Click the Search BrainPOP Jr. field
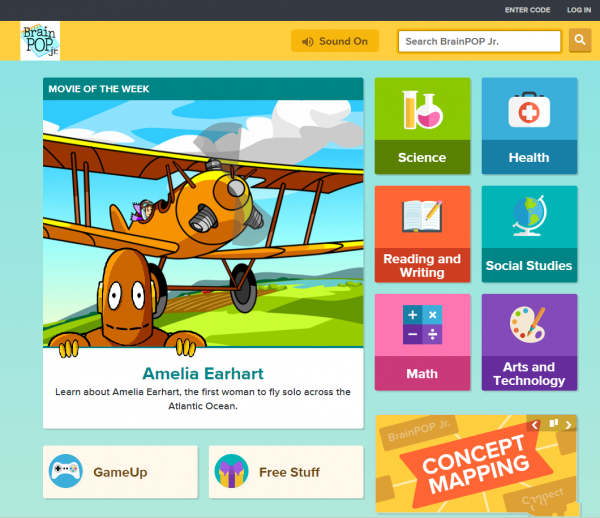The height and width of the screenshot is (518, 600). [479, 41]
